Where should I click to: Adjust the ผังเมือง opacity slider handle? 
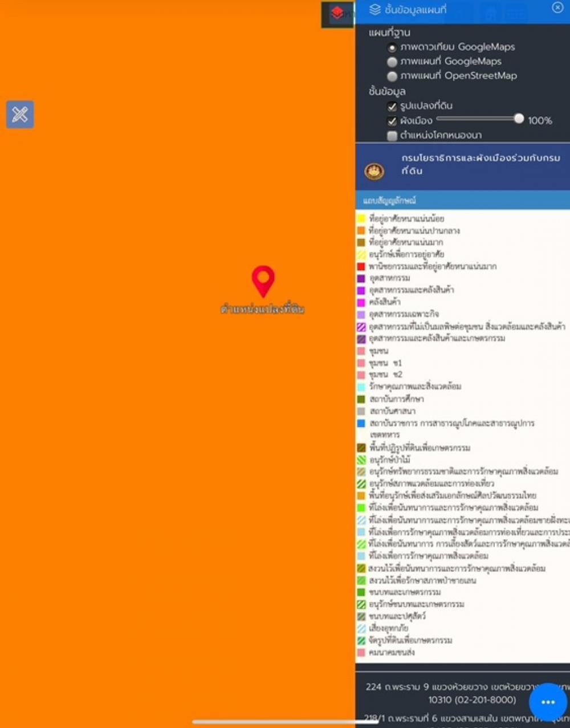coord(519,119)
